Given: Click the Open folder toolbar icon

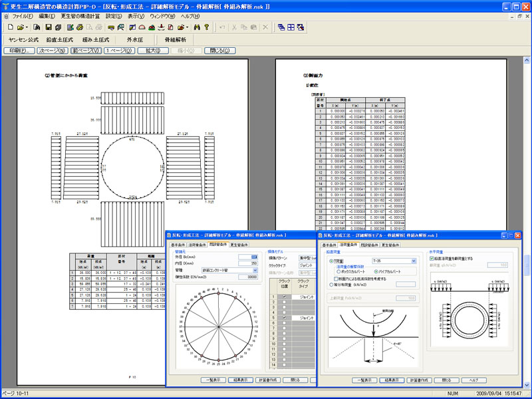Looking at the screenshot, I should coord(21,27).
